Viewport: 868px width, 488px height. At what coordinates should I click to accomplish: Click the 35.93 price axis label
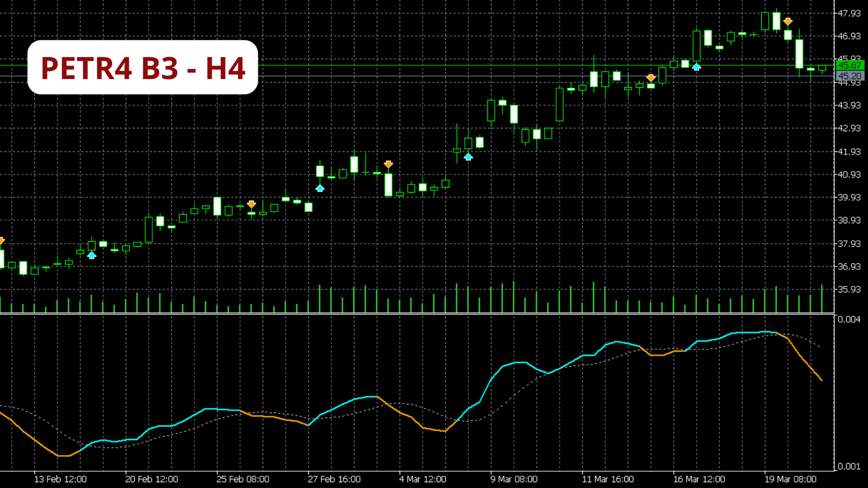tap(849, 289)
